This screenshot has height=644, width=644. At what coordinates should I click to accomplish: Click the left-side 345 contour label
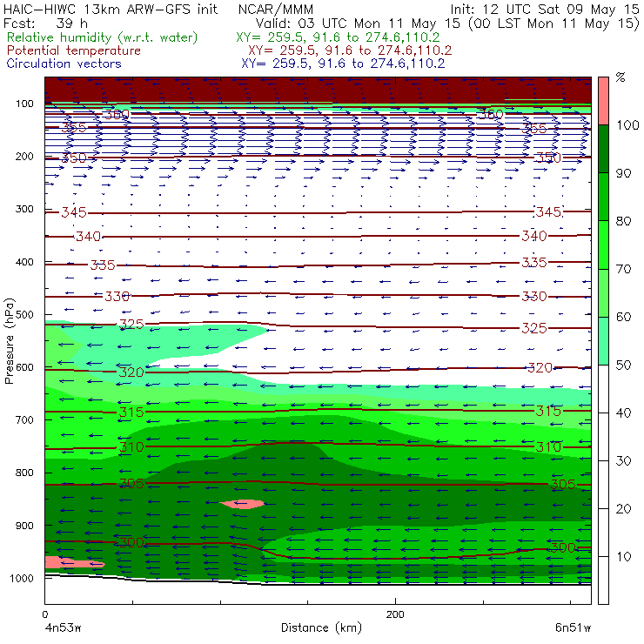(74, 212)
